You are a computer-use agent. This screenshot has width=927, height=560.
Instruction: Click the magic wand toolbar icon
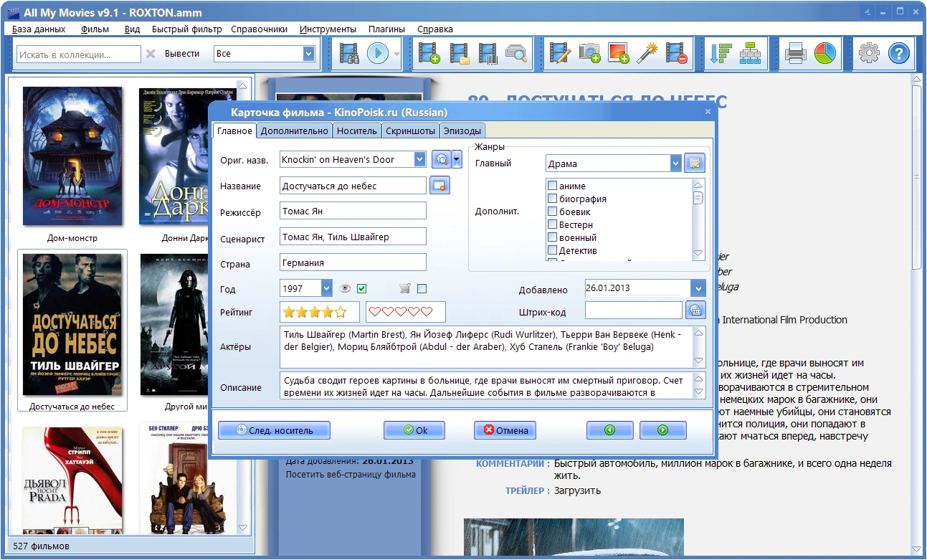tap(647, 53)
